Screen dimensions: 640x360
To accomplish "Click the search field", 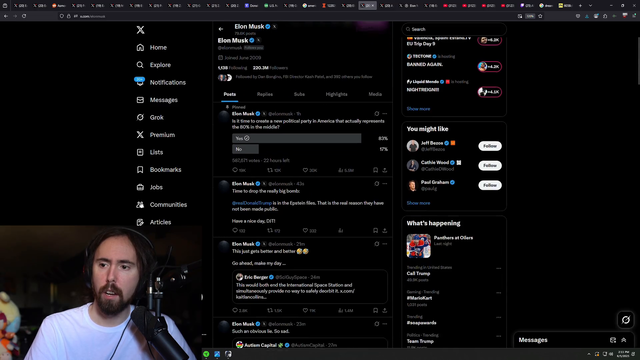I will pos(454,29).
